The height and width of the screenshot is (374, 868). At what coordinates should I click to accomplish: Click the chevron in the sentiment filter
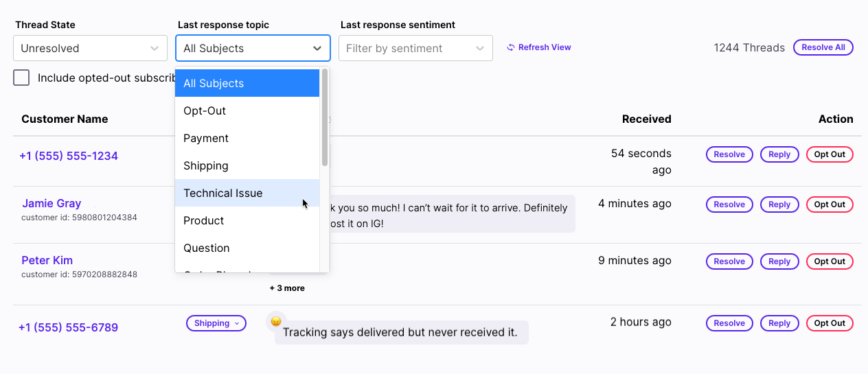click(x=479, y=49)
